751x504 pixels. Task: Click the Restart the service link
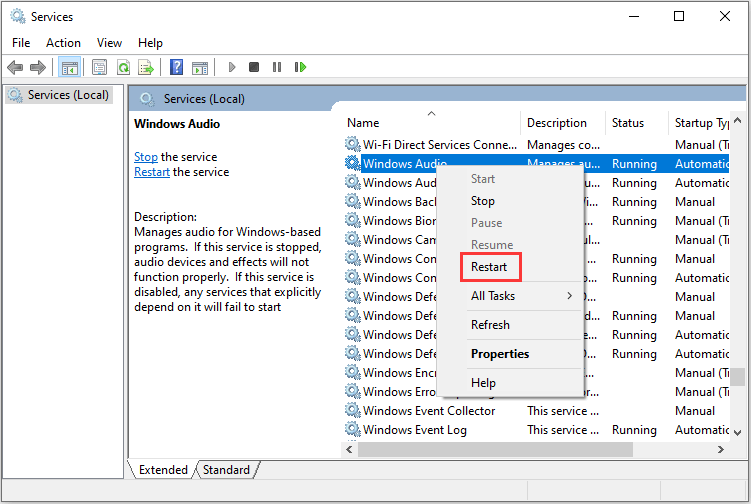152,172
